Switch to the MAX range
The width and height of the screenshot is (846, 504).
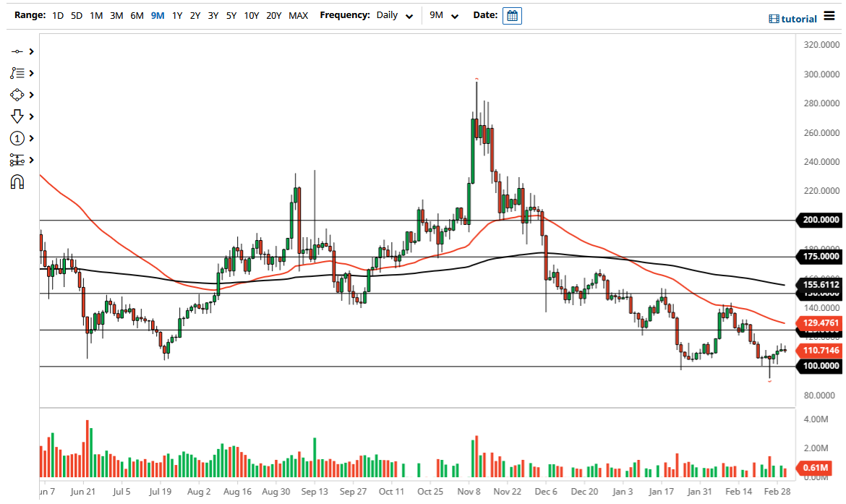tap(298, 14)
